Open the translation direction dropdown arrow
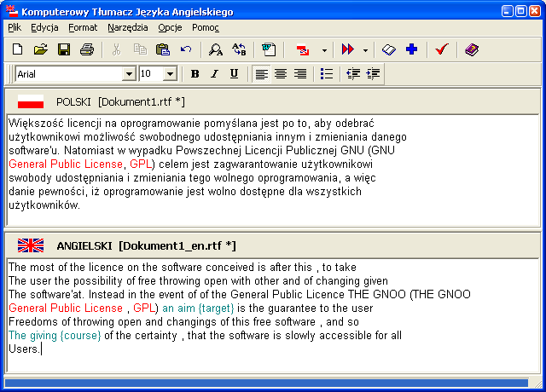Screen dimensions: 546x392 (x=324, y=50)
